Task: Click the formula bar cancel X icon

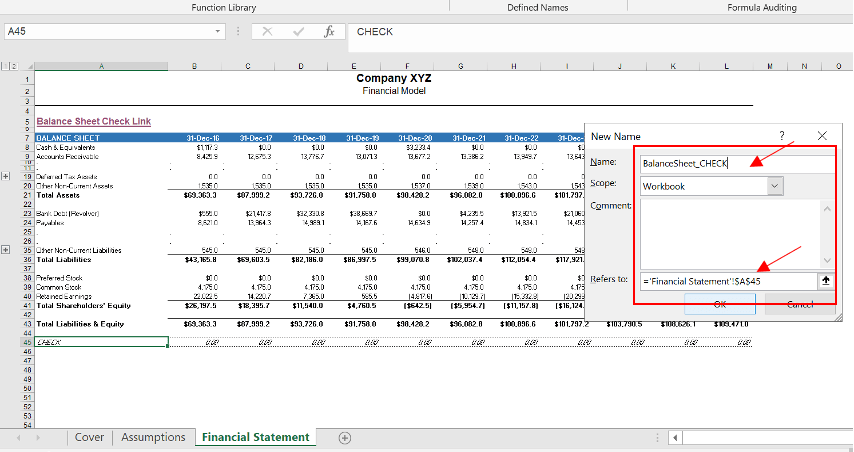Action: pyautogui.click(x=267, y=32)
